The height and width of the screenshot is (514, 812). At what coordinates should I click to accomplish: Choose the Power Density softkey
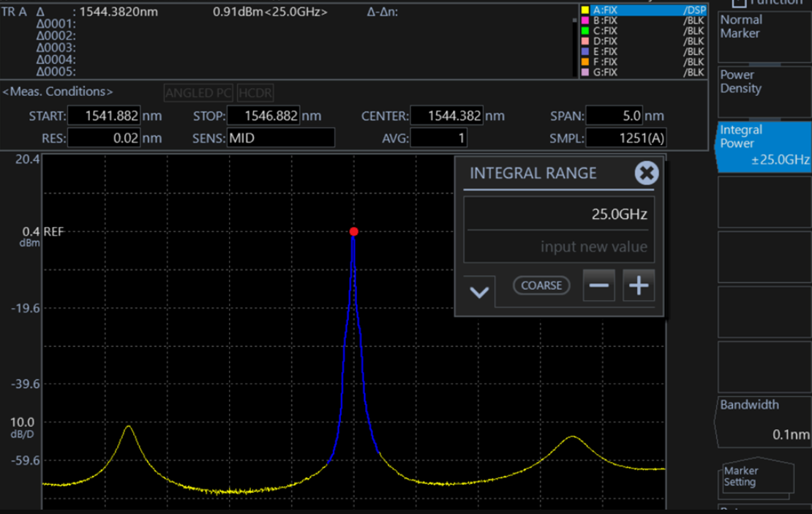coord(763,91)
